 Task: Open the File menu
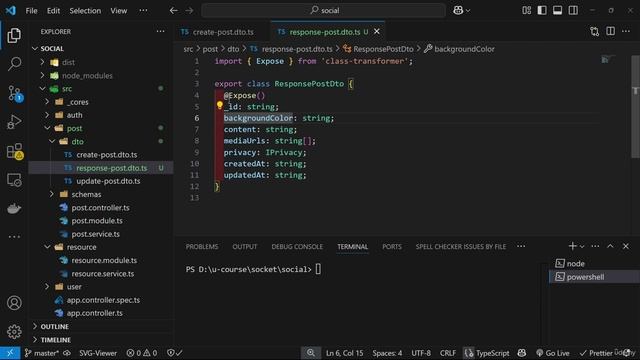(x=31, y=11)
